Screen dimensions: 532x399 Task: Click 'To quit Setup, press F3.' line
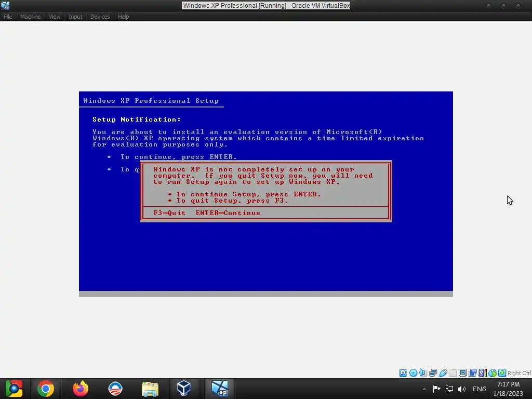point(232,201)
